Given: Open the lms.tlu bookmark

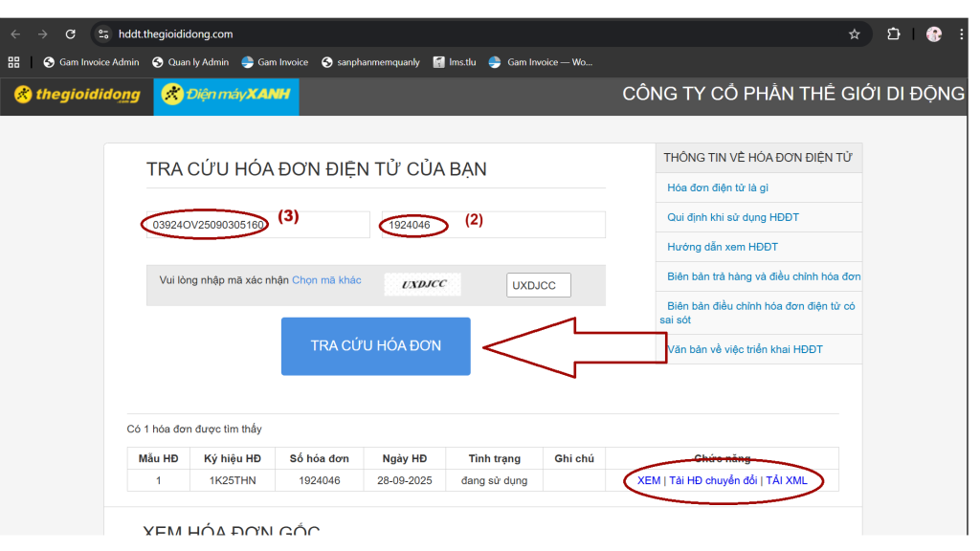Looking at the screenshot, I should tap(455, 62).
